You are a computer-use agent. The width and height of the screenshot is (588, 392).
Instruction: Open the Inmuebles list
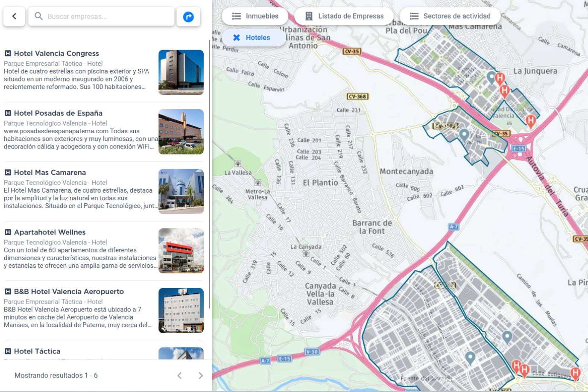point(255,16)
